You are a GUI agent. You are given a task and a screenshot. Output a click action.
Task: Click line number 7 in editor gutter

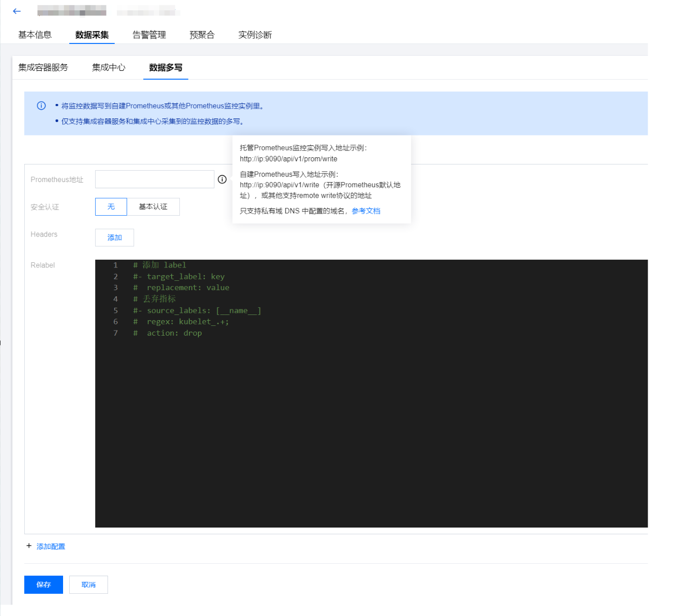coord(116,333)
